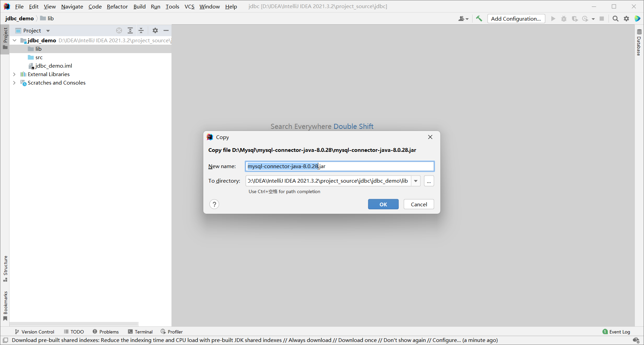644x345 pixels.
Task: Click the New name input field
Action: pyautogui.click(x=340, y=166)
